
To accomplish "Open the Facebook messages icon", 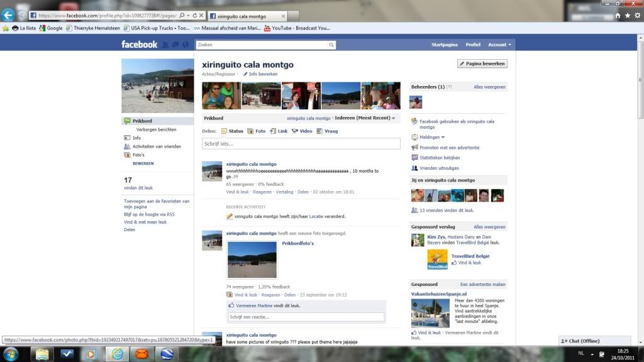I will 175,45.
